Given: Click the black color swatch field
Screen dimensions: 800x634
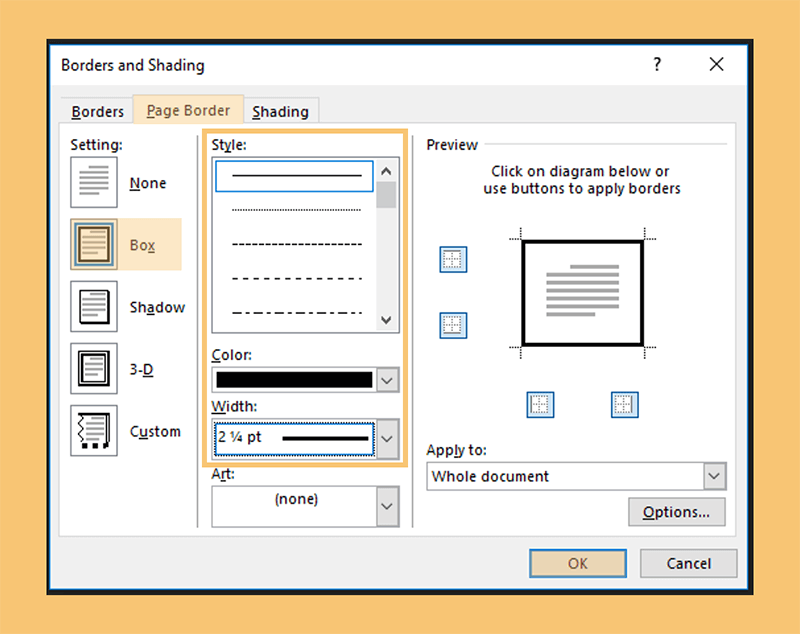Looking at the screenshot, I should point(294,380).
